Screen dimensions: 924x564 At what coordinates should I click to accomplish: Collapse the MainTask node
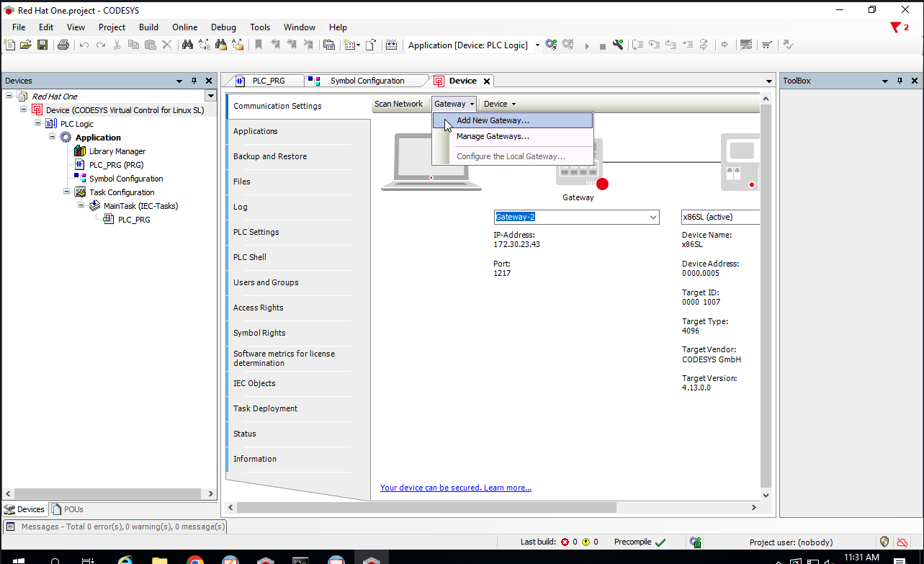tap(81, 205)
